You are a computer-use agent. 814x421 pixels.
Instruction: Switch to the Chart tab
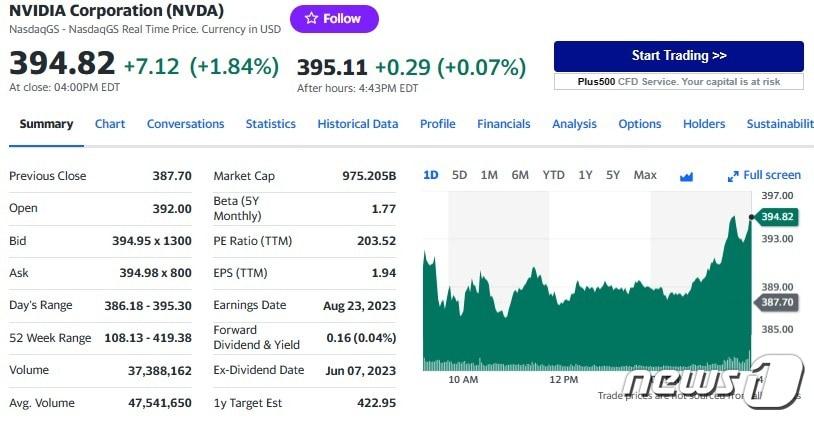110,124
